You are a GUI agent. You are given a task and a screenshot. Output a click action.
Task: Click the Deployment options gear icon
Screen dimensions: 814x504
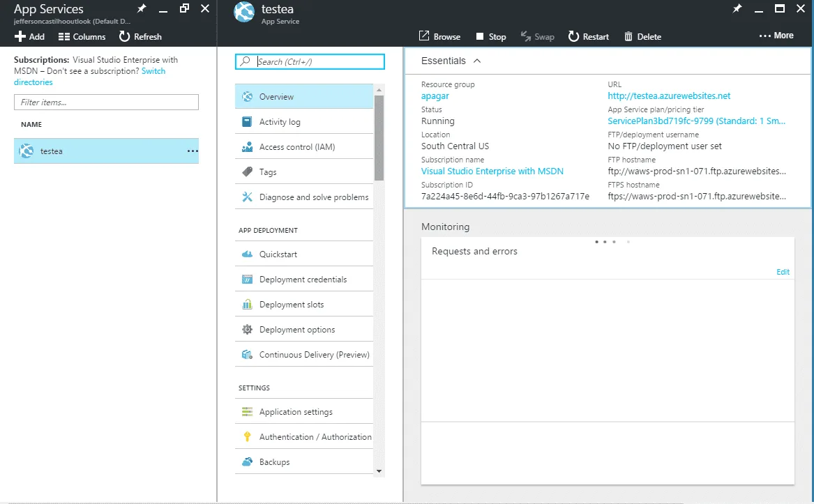pos(247,330)
